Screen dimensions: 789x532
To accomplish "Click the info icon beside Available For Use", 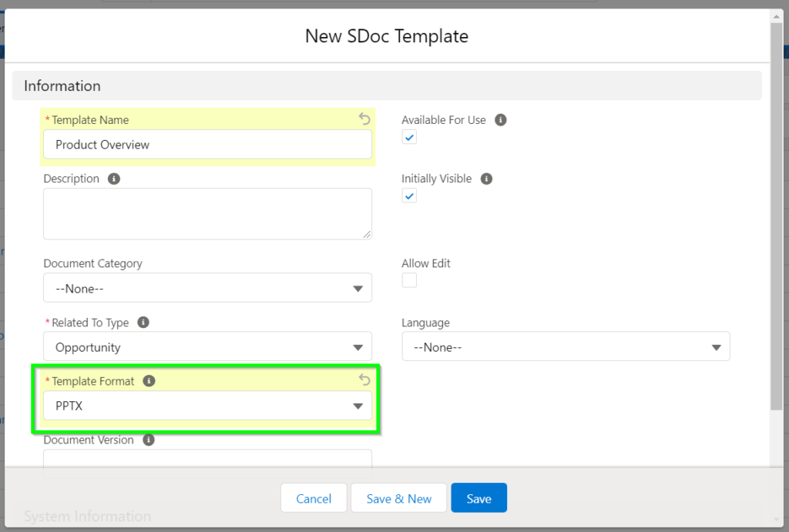I will click(x=500, y=119).
